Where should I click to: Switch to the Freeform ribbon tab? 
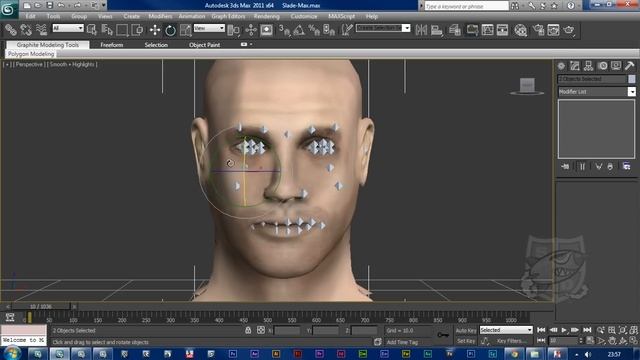[111, 45]
